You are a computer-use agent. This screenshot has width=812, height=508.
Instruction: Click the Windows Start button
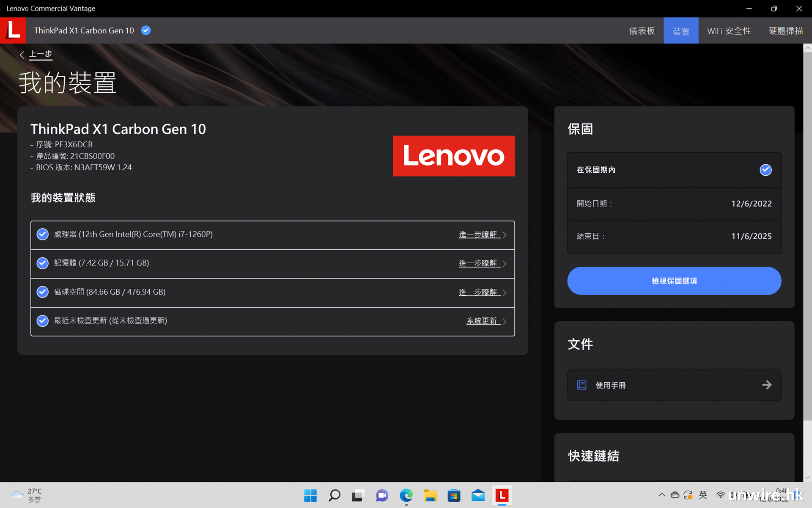click(x=310, y=495)
